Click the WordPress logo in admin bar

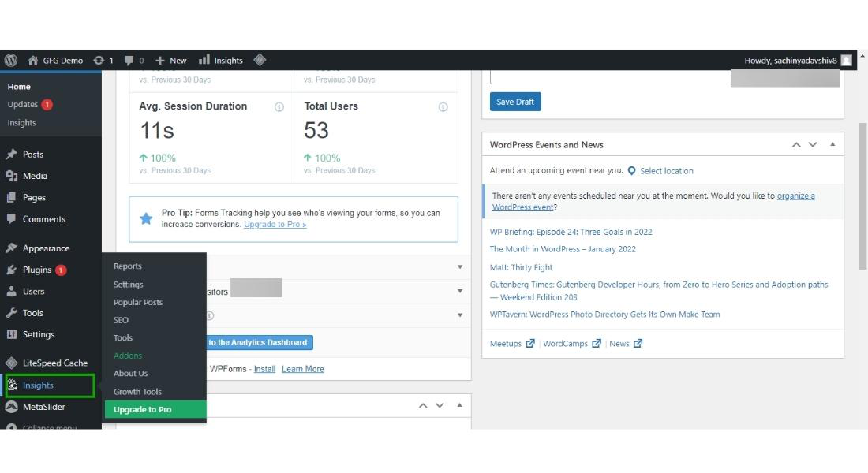click(x=11, y=60)
